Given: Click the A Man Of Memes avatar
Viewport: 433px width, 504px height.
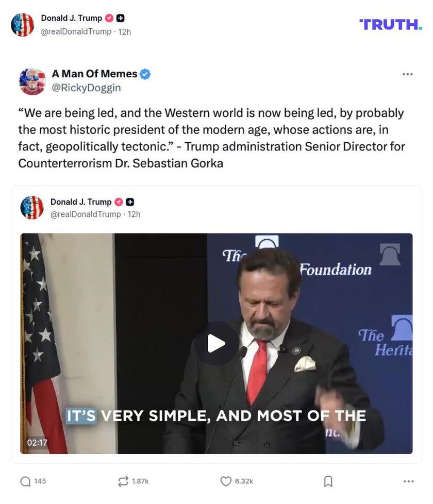Looking at the screenshot, I should point(32,81).
